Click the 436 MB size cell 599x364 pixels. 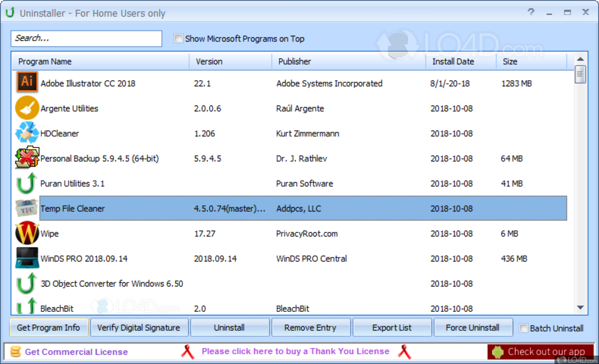coord(514,258)
